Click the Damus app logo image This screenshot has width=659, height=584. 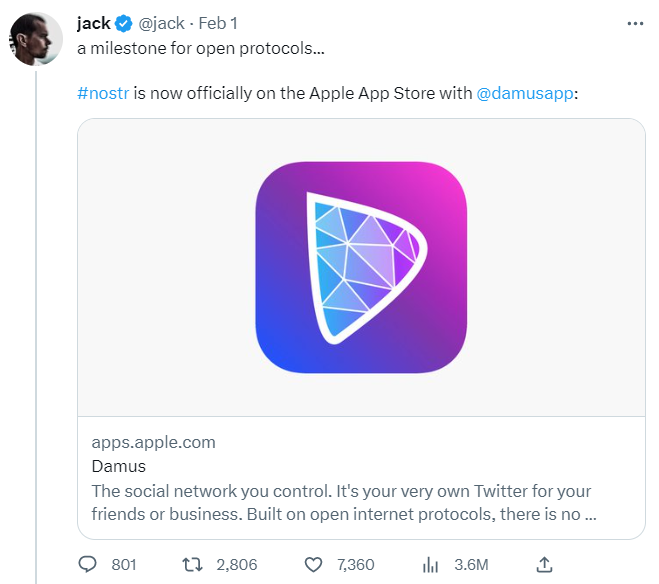[x=361, y=267]
